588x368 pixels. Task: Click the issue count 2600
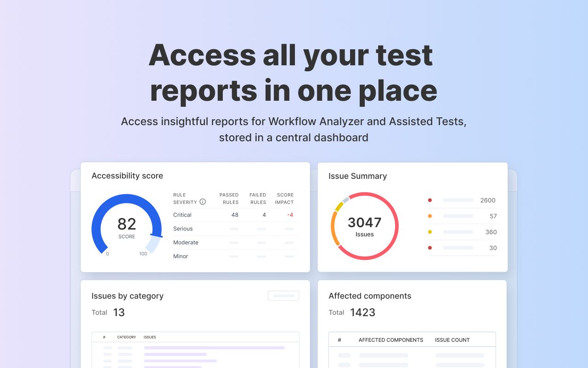[x=488, y=200]
